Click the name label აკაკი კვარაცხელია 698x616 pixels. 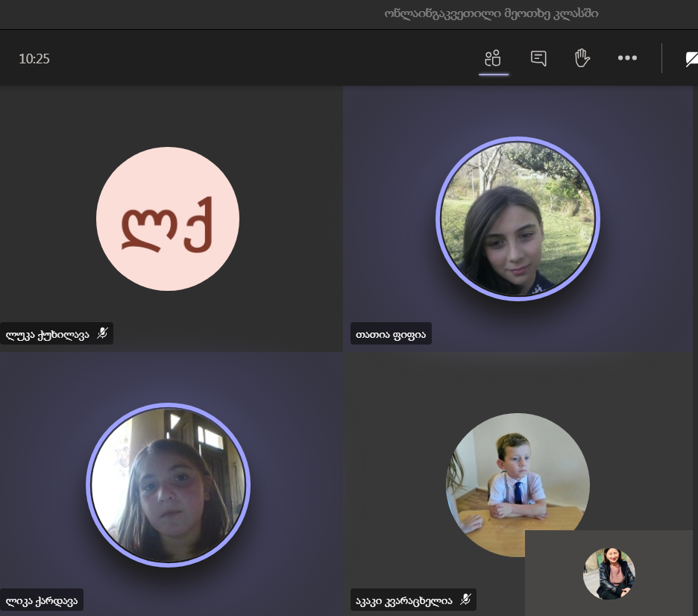[x=403, y=601]
